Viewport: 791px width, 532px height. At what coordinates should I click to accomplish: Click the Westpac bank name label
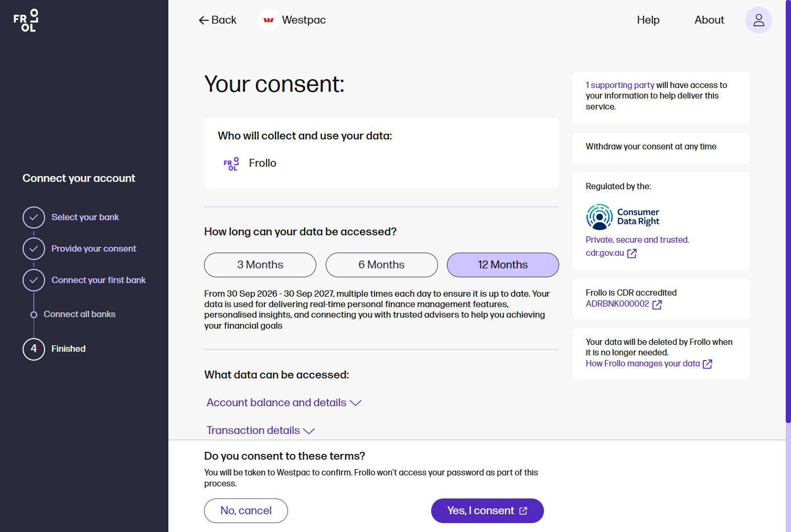(304, 20)
